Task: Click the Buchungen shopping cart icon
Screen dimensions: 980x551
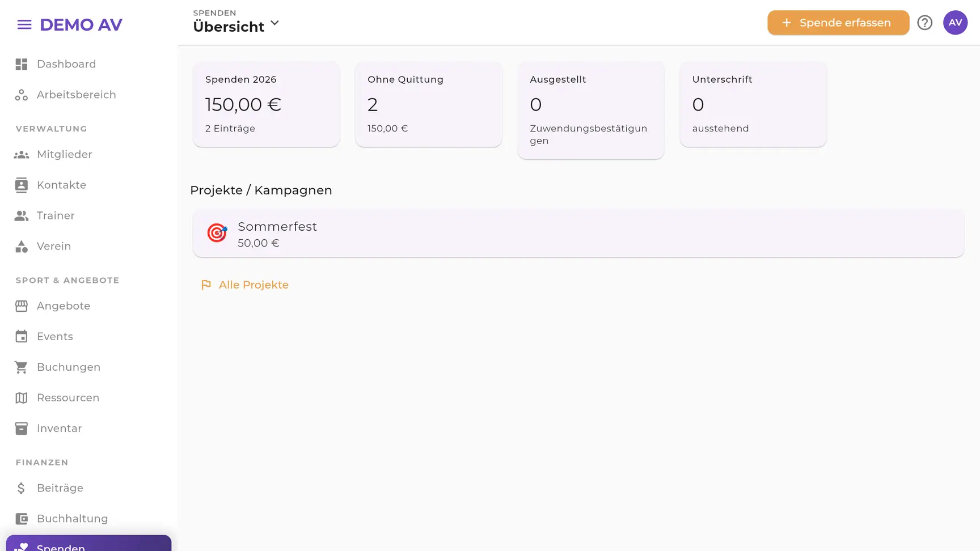Action: pyautogui.click(x=22, y=367)
